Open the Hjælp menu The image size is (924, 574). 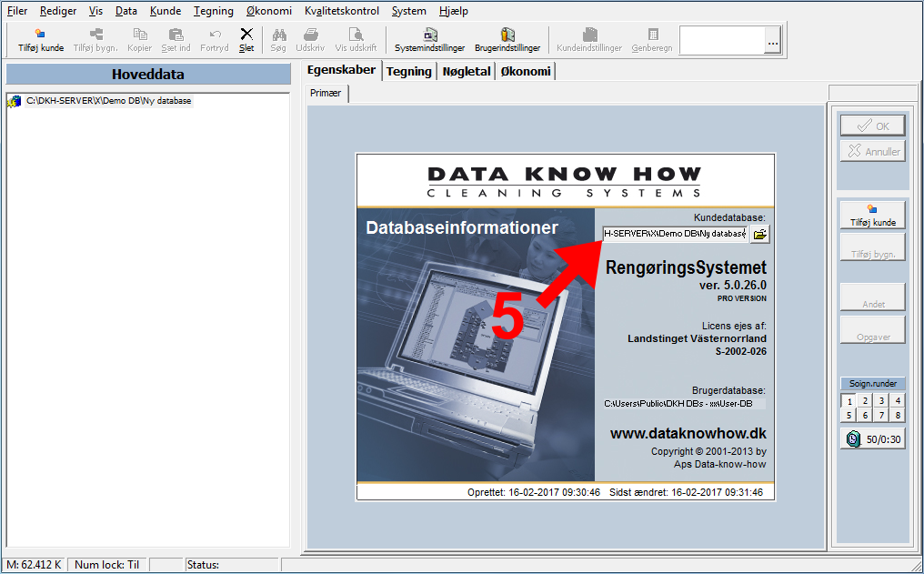[x=454, y=11]
